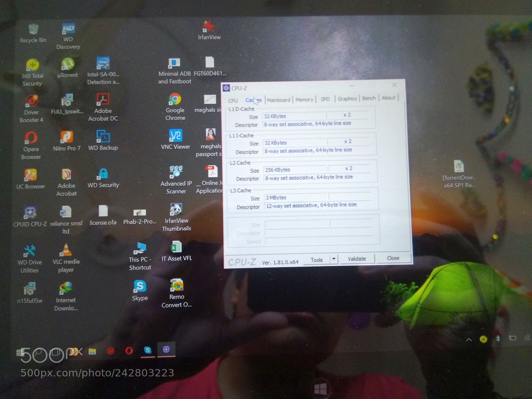Open the Opera icon in the taskbar

[129, 350]
